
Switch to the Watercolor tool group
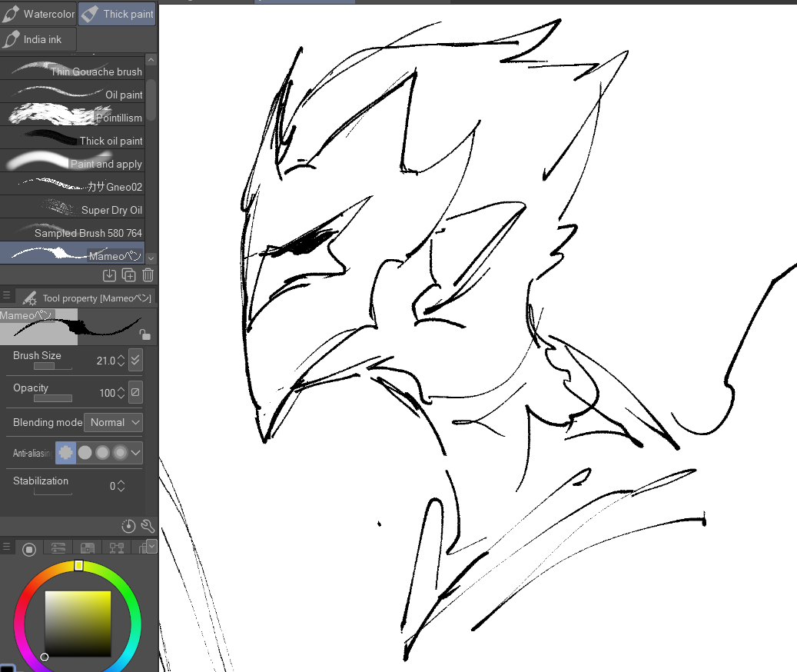pos(39,14)
